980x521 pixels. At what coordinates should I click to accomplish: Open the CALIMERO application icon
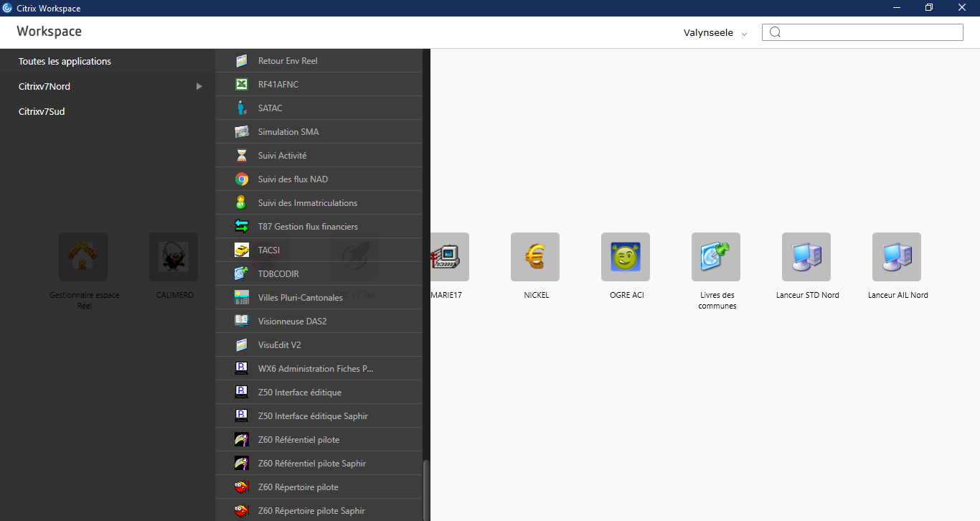pos(174,257)
